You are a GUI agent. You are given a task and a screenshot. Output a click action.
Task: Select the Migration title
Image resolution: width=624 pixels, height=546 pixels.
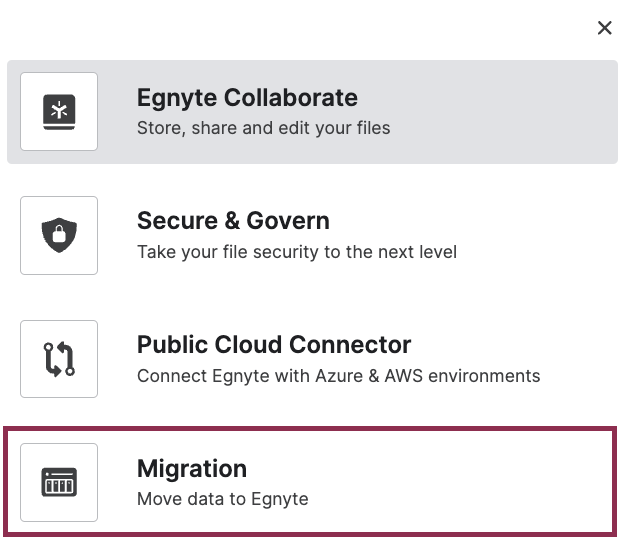pyautogui.click(x=192, y=469)
